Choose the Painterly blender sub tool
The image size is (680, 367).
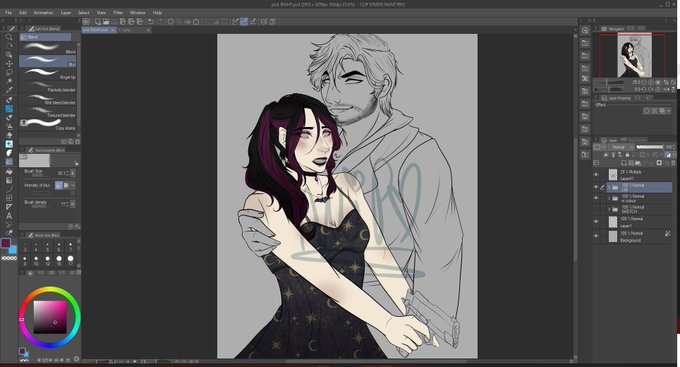pos(48,86)
